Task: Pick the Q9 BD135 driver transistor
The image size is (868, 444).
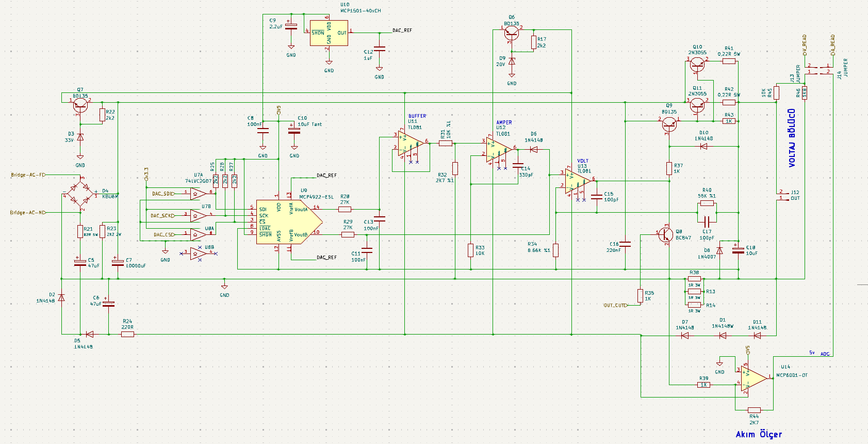Action: coord(669,124)
